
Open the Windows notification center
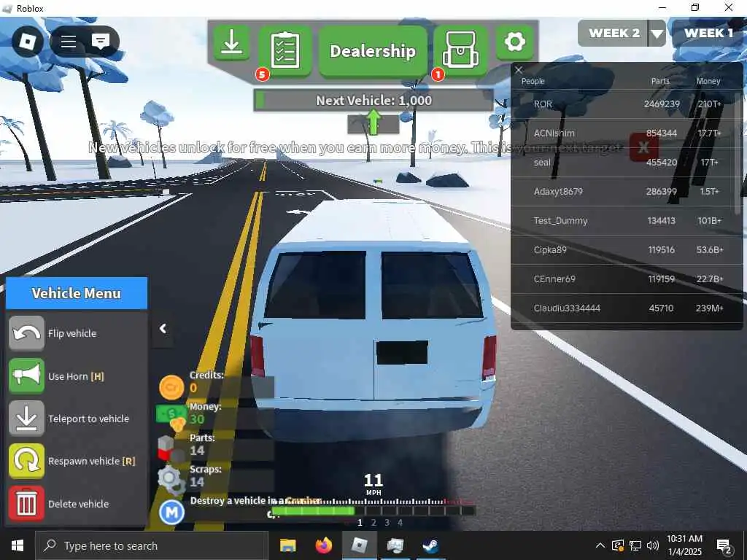[x=724, y=546]
